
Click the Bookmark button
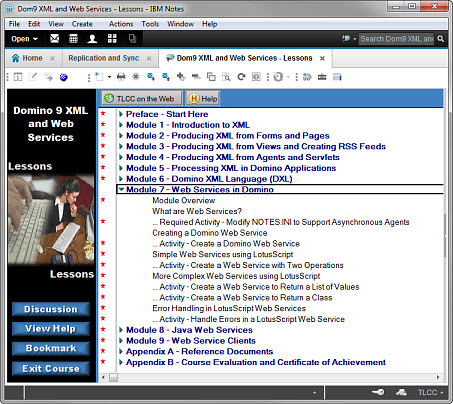[x=51, y=348]
